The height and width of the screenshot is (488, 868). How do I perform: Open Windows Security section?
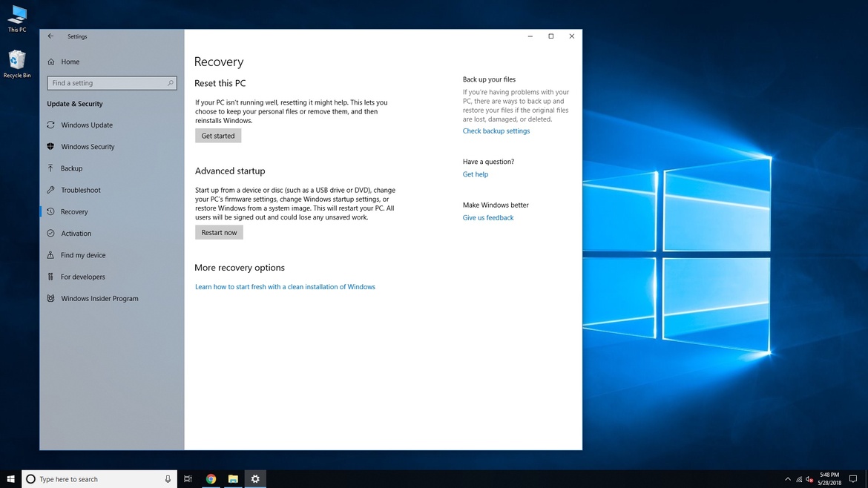[x=88, y=147]
